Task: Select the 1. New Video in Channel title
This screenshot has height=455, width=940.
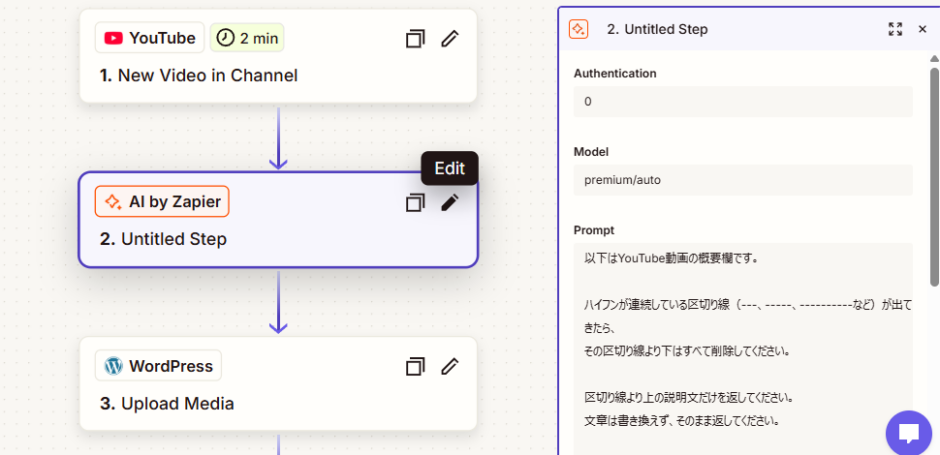Action: pos(198,76)
